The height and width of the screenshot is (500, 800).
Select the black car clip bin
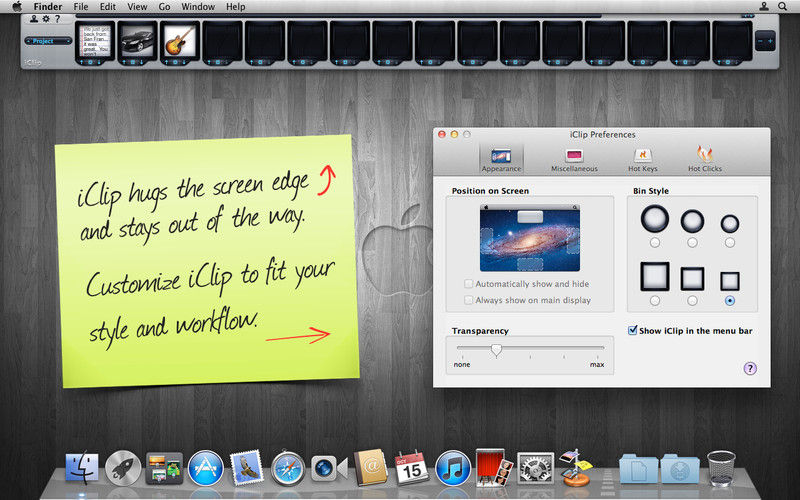point(138,41)
